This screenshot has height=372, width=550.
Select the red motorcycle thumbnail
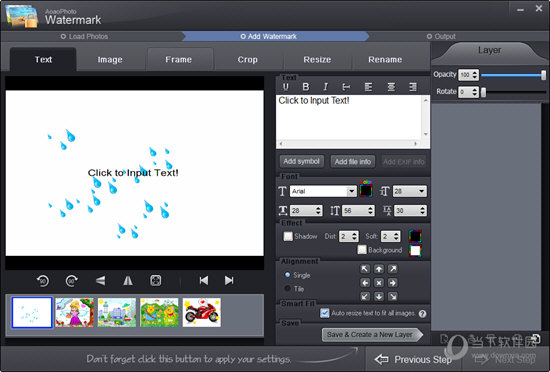click(202, 312)
